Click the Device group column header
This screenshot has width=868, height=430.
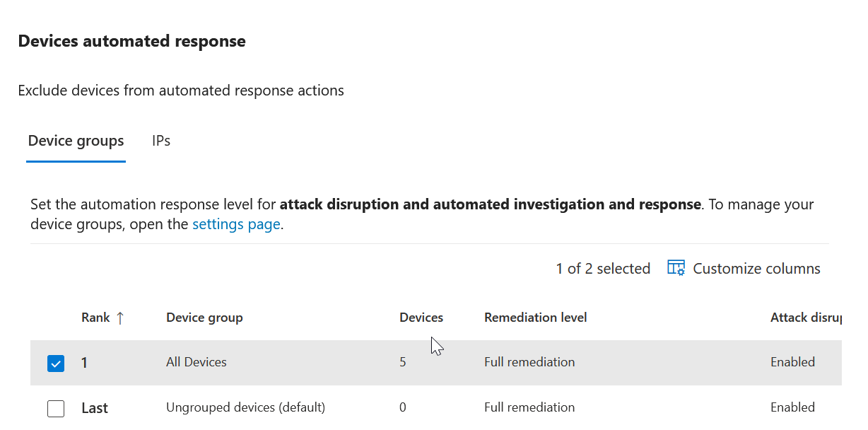click(x=204, y=318)
